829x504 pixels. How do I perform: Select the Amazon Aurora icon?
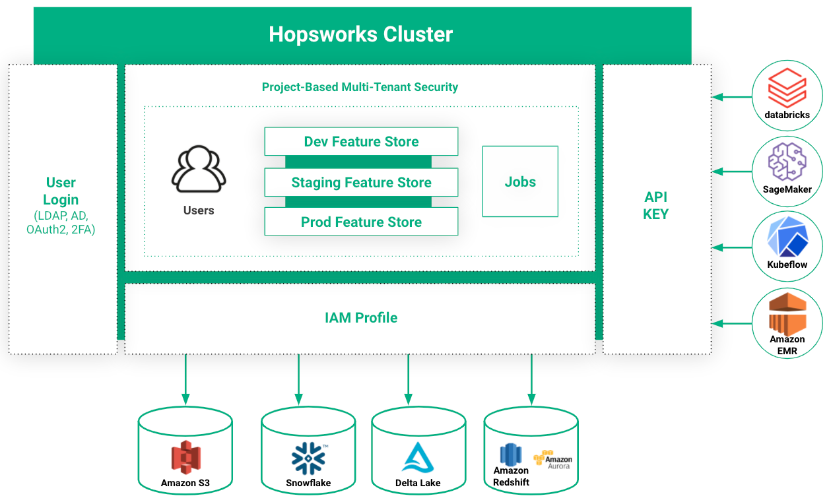pos(552,460)
